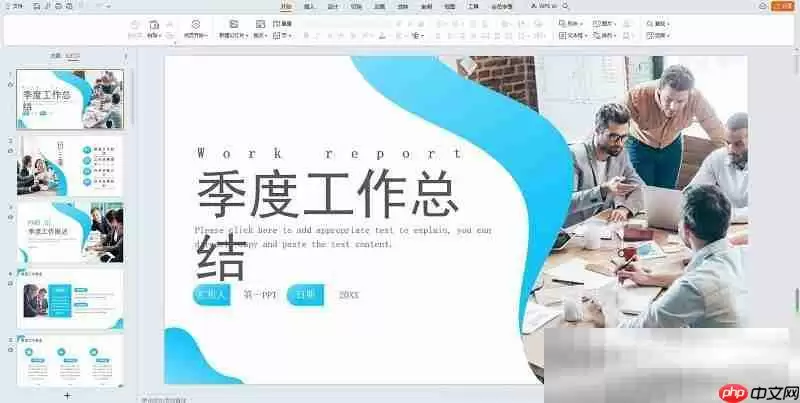Select slide 5 thumbnail with three circle icons
The height and width of the screenshot is (403, 800).
[x=70, y=361]
